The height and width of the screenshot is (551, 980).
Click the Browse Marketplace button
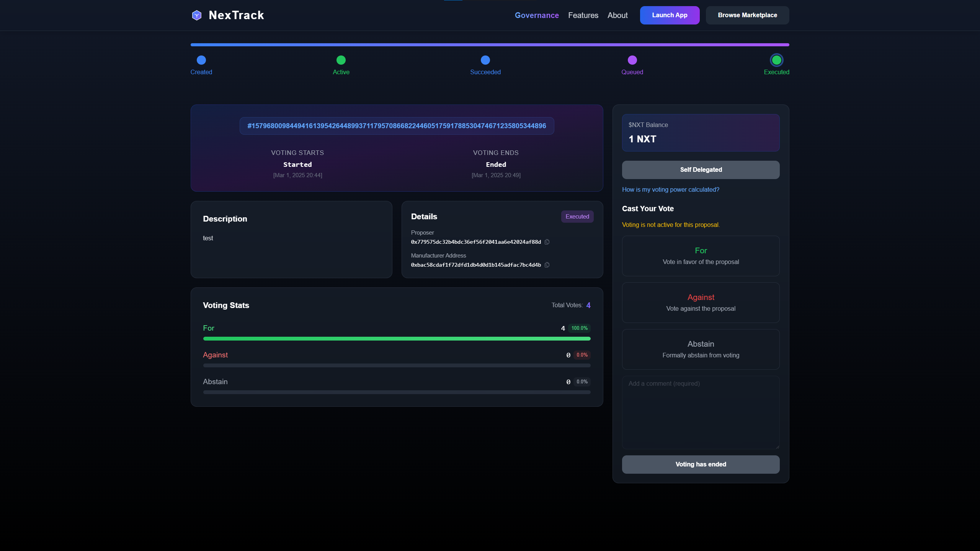tap(747, 15)
